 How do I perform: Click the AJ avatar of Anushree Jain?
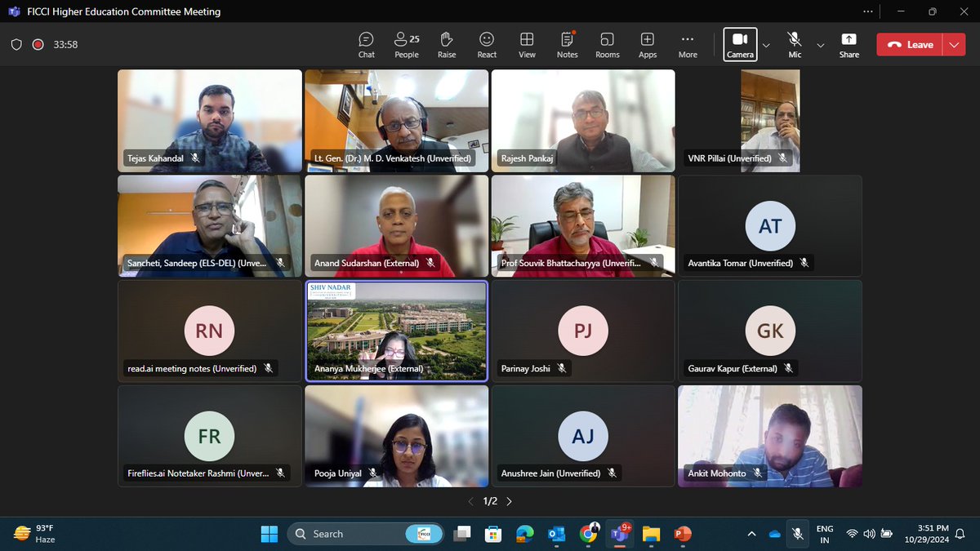click(x=583, y=436)
